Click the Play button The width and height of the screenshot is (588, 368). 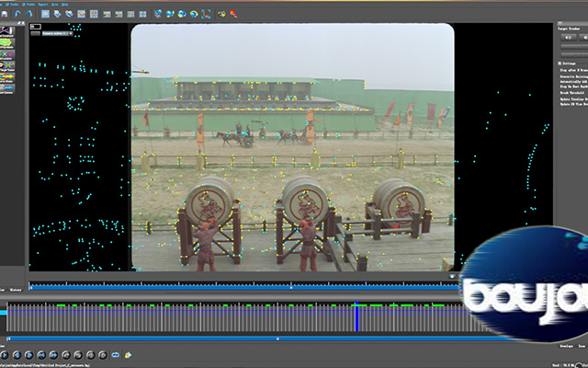click(x=4, y=355)
